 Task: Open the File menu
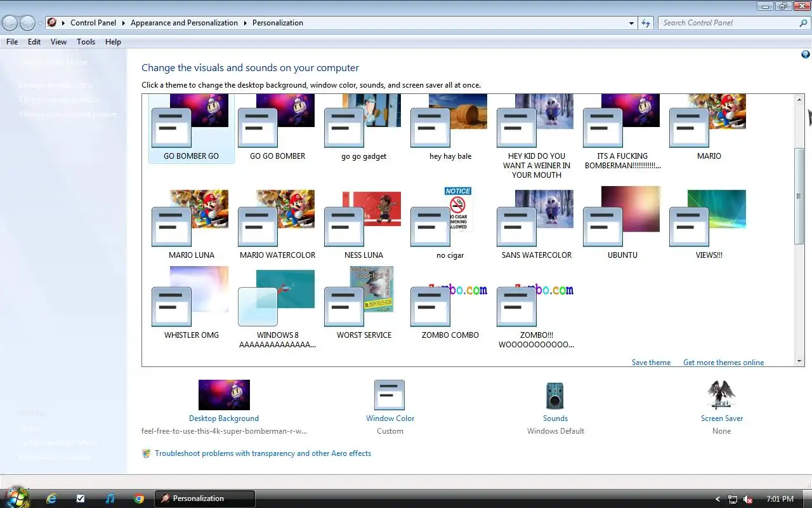pyautogui.click(x=12, y=42)
